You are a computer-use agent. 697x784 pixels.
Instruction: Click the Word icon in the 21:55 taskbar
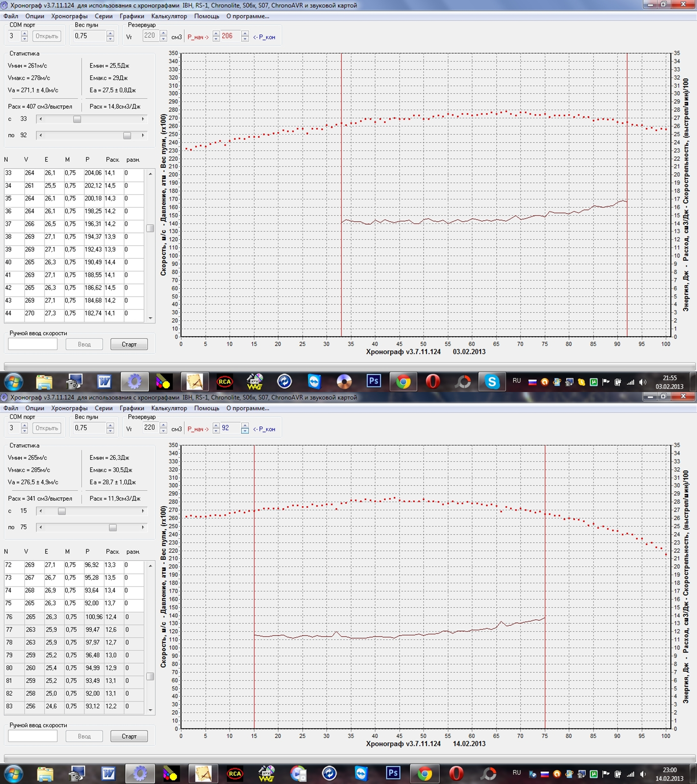[104, 382]
